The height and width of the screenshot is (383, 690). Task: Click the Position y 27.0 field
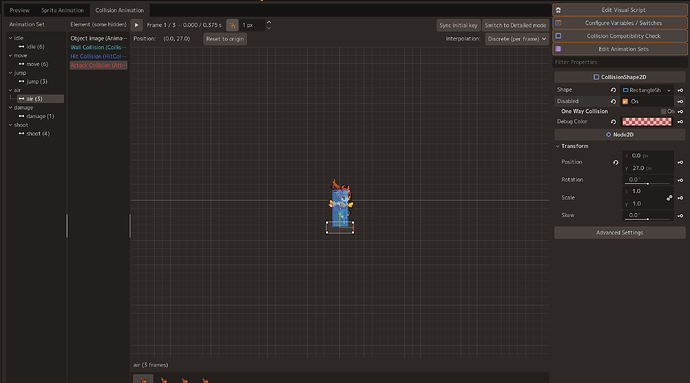(648, 168)
